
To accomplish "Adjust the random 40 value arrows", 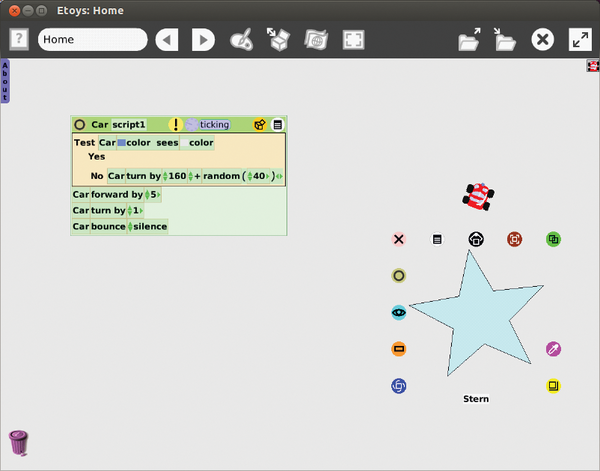I will pyautogui.click(x=250, y=176).
